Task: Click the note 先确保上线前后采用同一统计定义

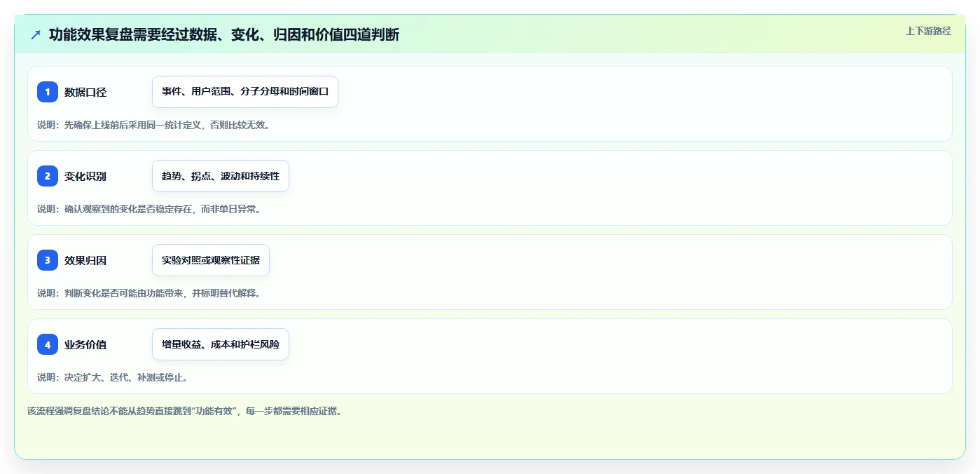Action: coord(133,125)
